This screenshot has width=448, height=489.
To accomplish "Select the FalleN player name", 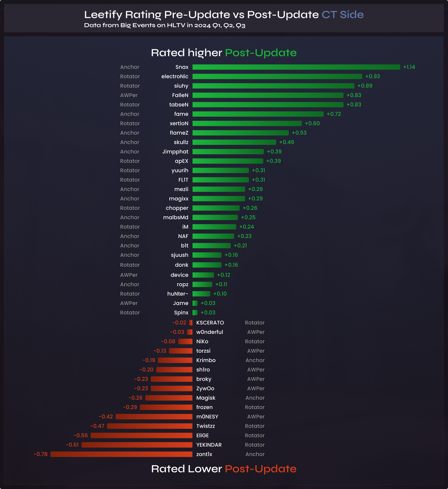I will [x=180, y=95].
